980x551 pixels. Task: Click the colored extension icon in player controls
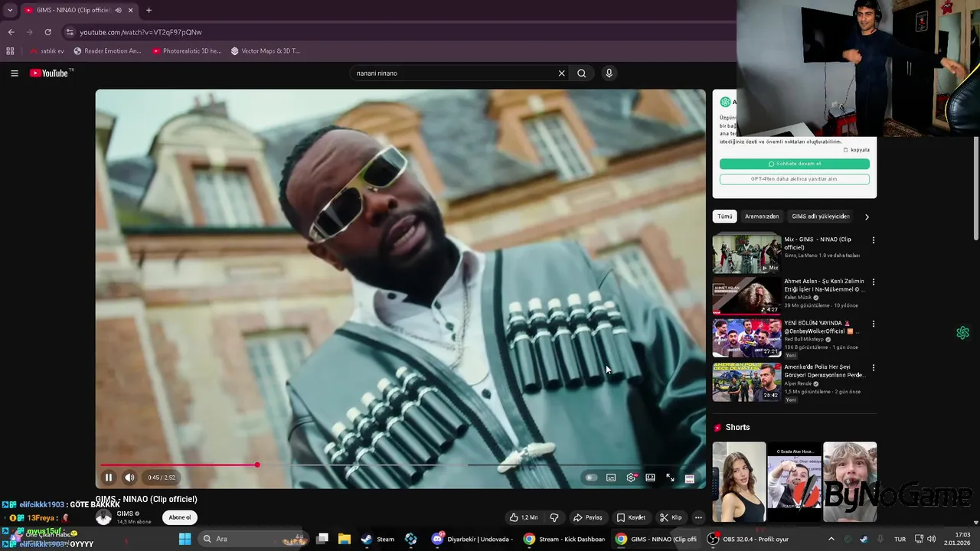click(689, 478)
